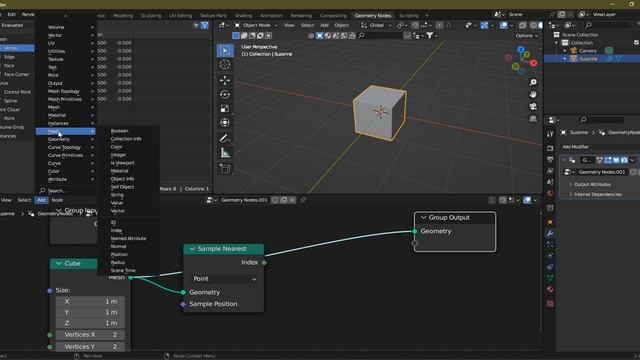This screenshot has width=640, height=360.
Task: Click the spreadsheet filter funnel icon
Action: [205, 25]
